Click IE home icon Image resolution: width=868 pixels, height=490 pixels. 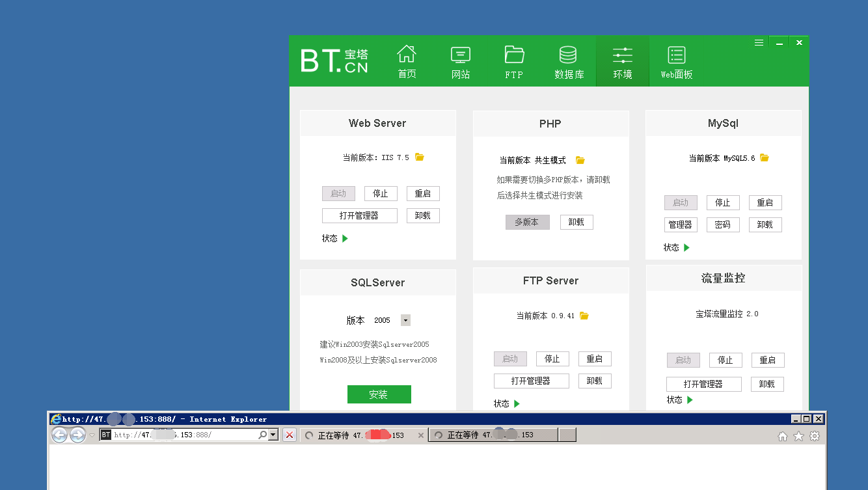(783, 436)
